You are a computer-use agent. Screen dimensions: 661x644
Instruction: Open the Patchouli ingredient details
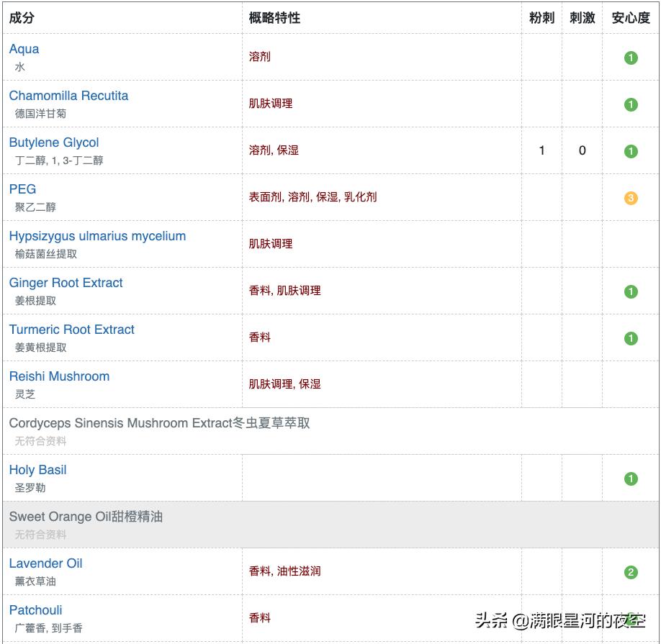coord(35,609)
